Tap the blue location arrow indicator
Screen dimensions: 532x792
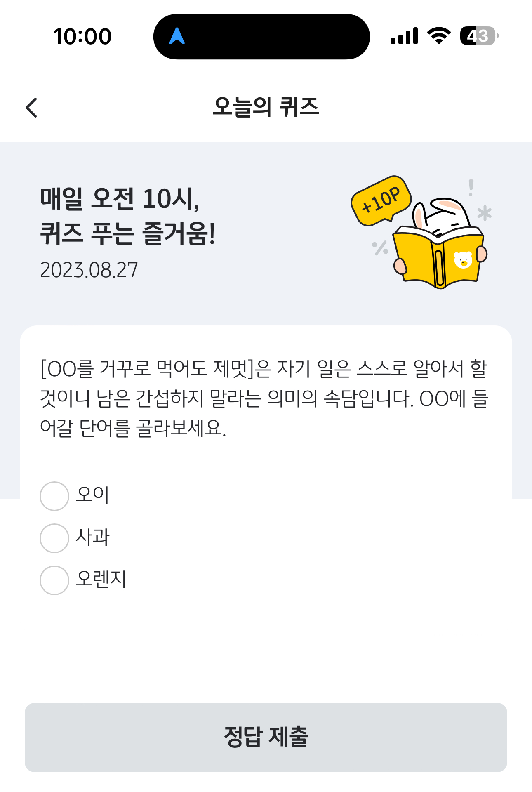point(177,36)
